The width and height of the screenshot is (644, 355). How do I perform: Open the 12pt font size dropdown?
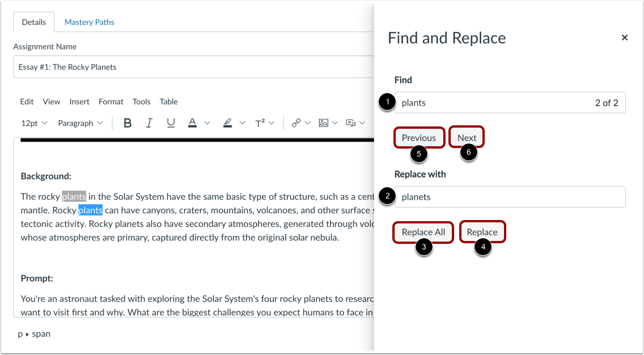click(35, 123)
